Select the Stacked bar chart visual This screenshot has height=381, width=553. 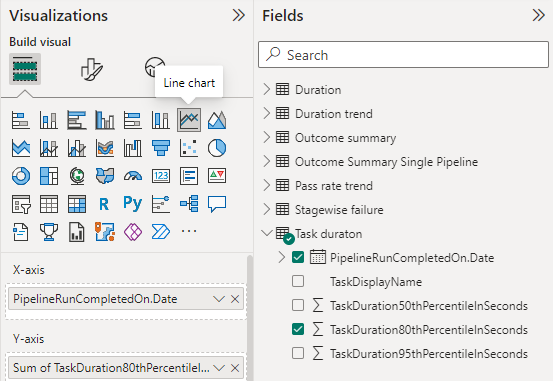coord(20,120)
